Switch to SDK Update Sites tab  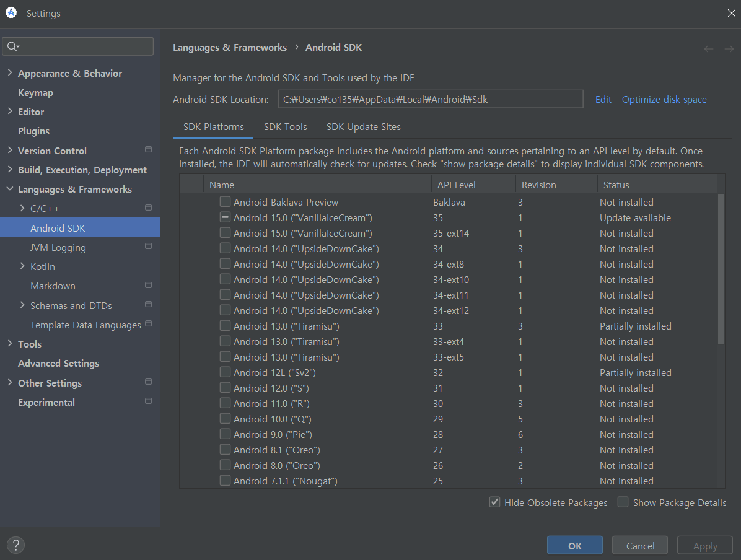coord(364,126)
